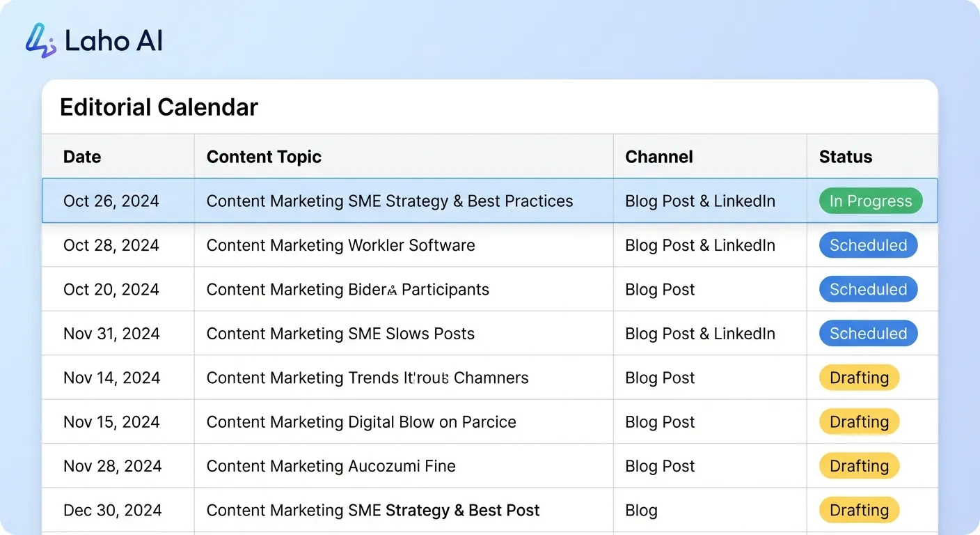Viewport: 980px width, 535px height.
Task: Click the Drafting badge on Nov 28 row
Action: (x=859, y=465)
